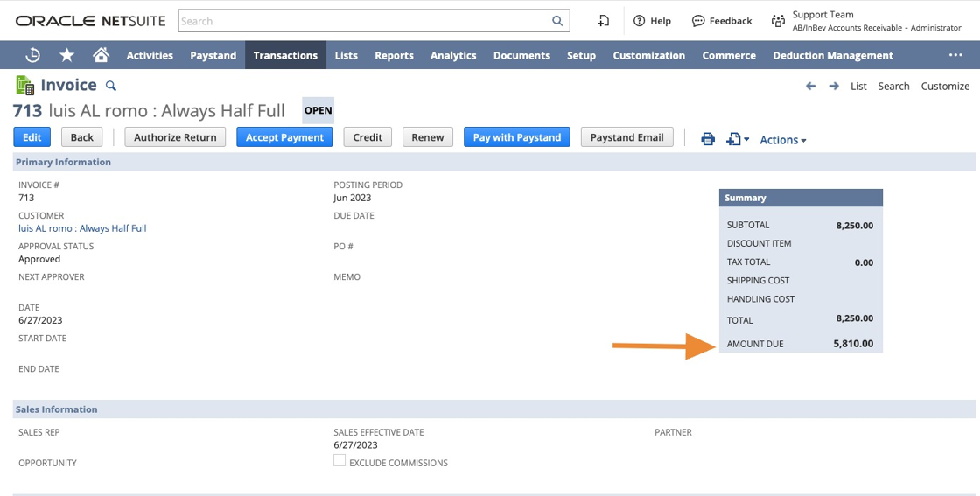The height and width of the screenshot is (496, 980).
Task: Open the Documents menu
Action: [521, 56]
